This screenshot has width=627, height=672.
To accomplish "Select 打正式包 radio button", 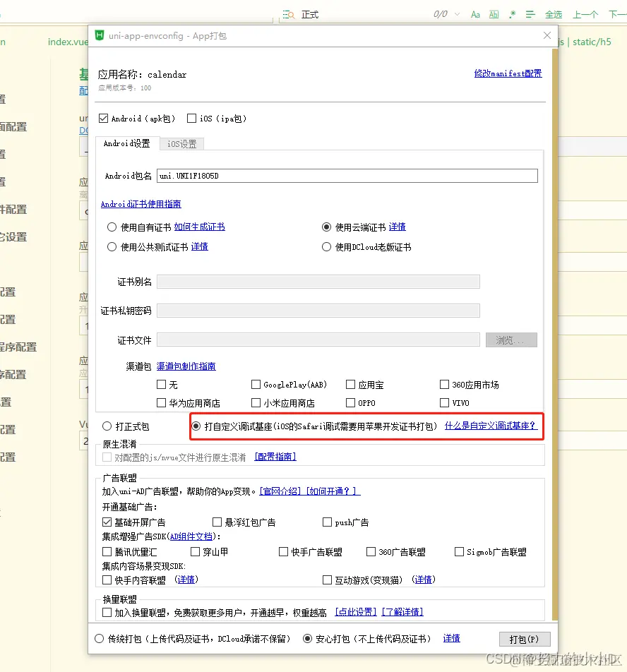I will [107, 426].
